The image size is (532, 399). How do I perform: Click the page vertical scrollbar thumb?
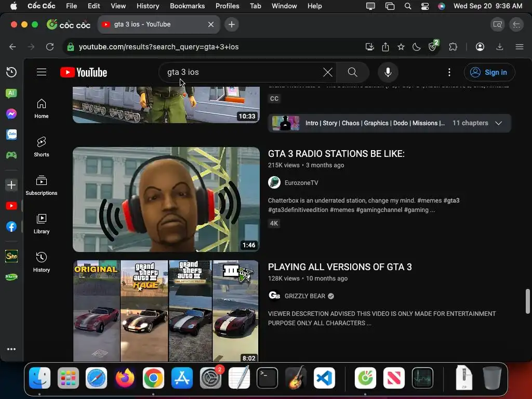click(528, 301)
